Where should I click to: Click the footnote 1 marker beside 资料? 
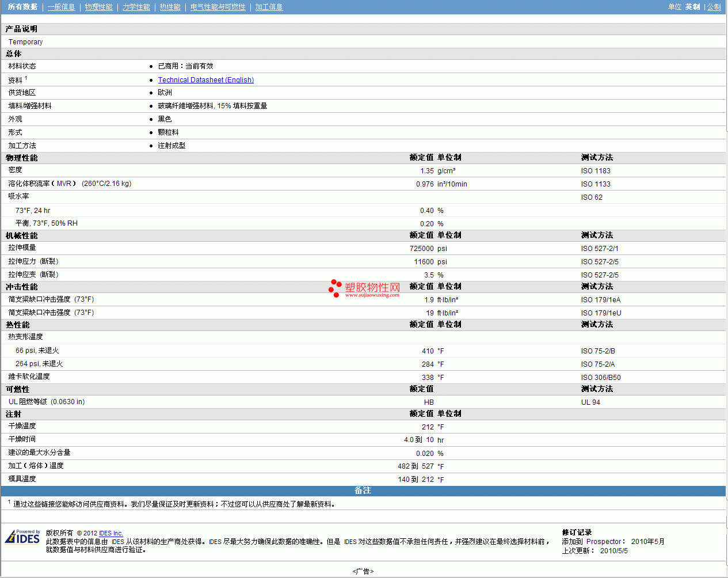[26, 78]
